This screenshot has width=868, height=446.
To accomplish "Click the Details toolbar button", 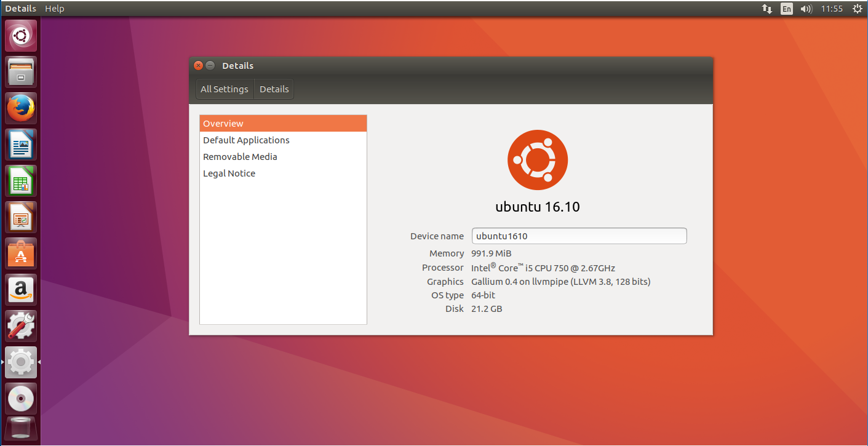I will point(274,89).
